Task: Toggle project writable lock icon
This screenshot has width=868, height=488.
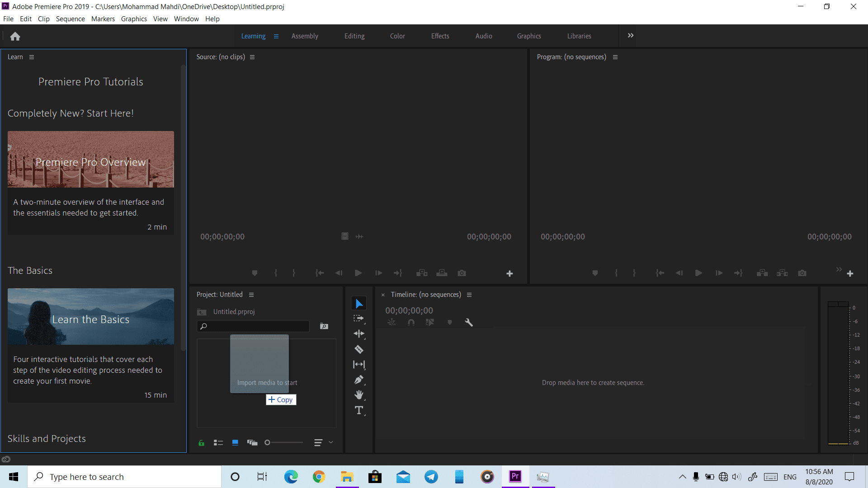Action: point(202,443)
